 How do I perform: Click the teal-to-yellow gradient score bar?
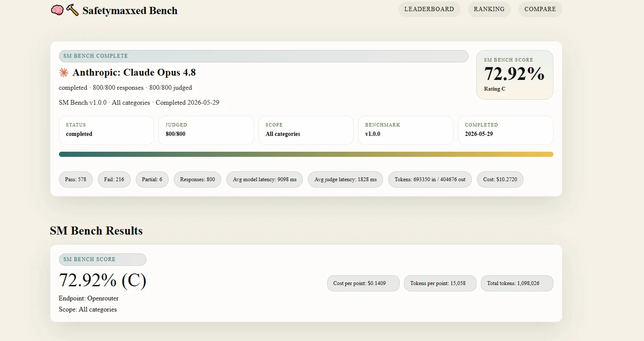pos(306,154)
